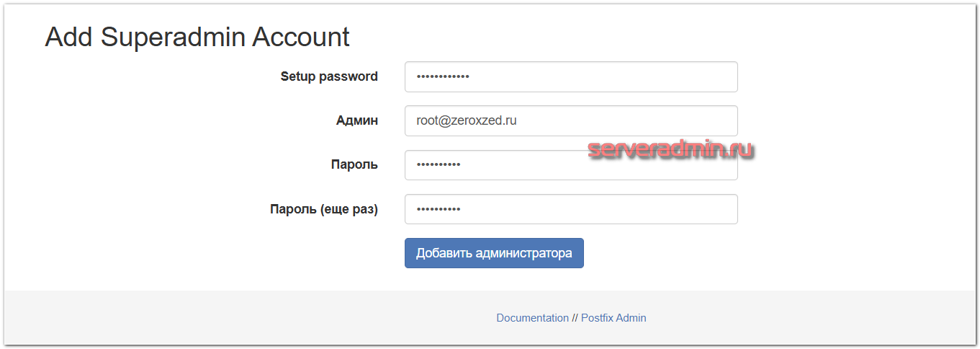Image resolution: width=980 pixels, height=349 pixels.
Task: Click the red serveradmin.ru watermark
Action: coord(670,149)
